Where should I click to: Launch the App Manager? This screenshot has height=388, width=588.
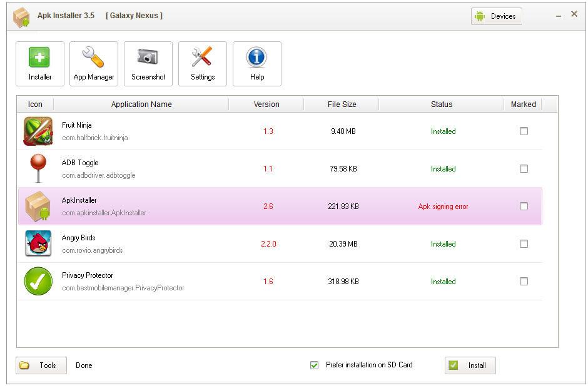(x=93, y=63)
